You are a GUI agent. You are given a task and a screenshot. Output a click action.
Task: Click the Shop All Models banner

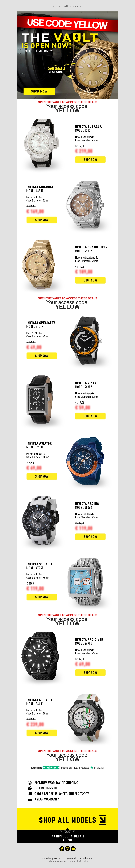coord(67,820)
